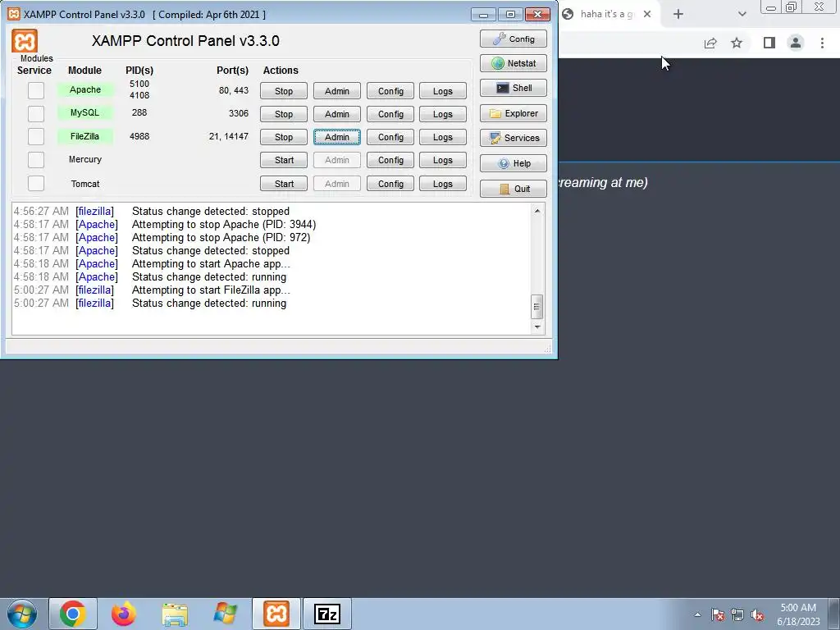840x630 pixels.
Task: Open Explorer folder button
Action: click(x=514, y=113)
